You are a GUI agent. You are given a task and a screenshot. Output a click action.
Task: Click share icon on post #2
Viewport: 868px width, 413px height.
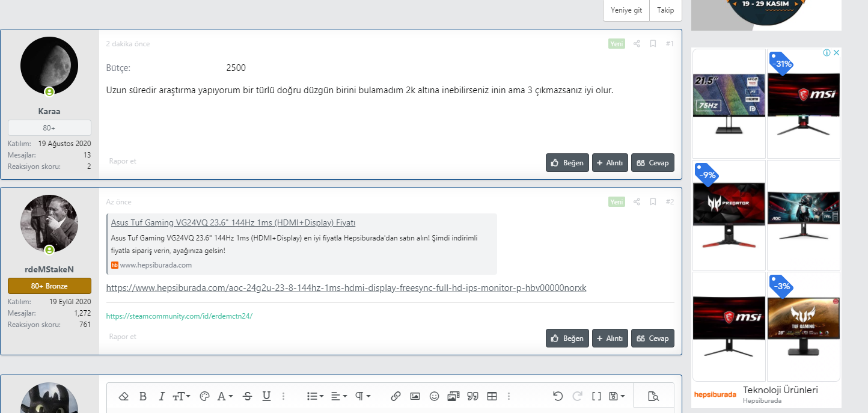click(x=637, y=202)
